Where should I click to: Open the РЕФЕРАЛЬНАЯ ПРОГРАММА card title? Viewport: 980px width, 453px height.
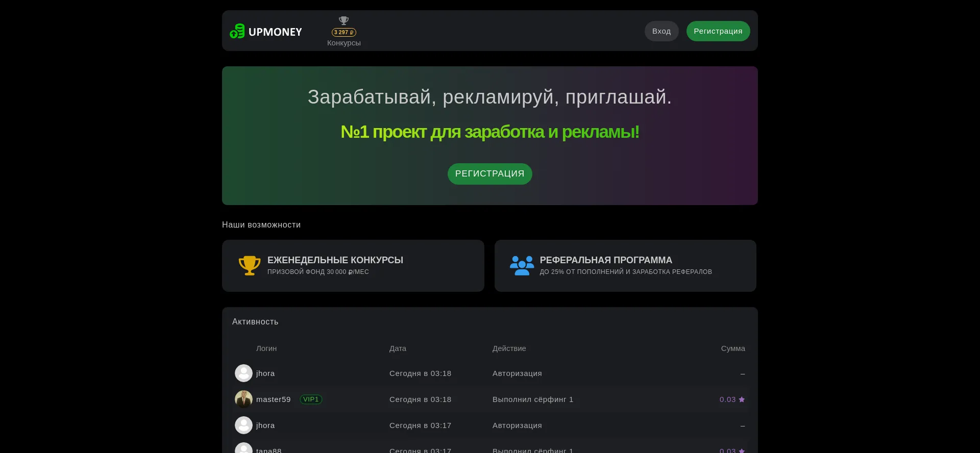(606, 260)
